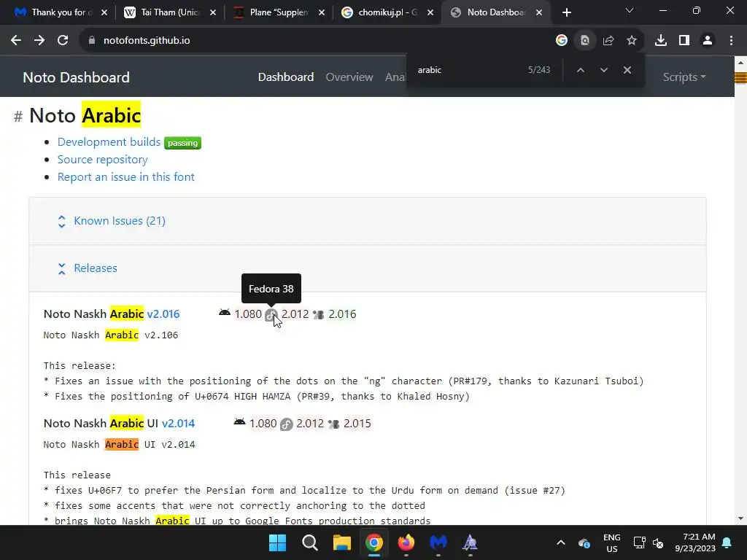
Task: Open a new browser tab
Action: tap(566, 12)
